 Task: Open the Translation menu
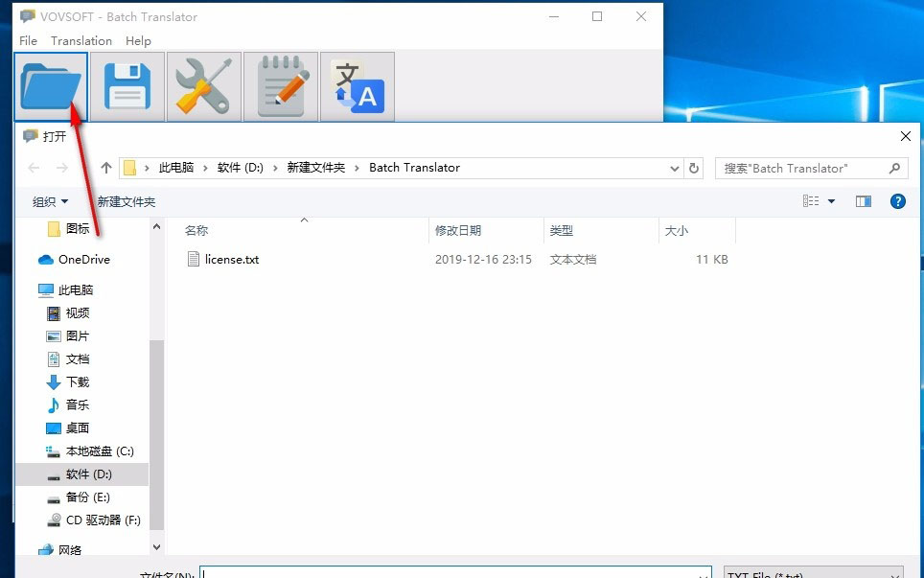81,40
